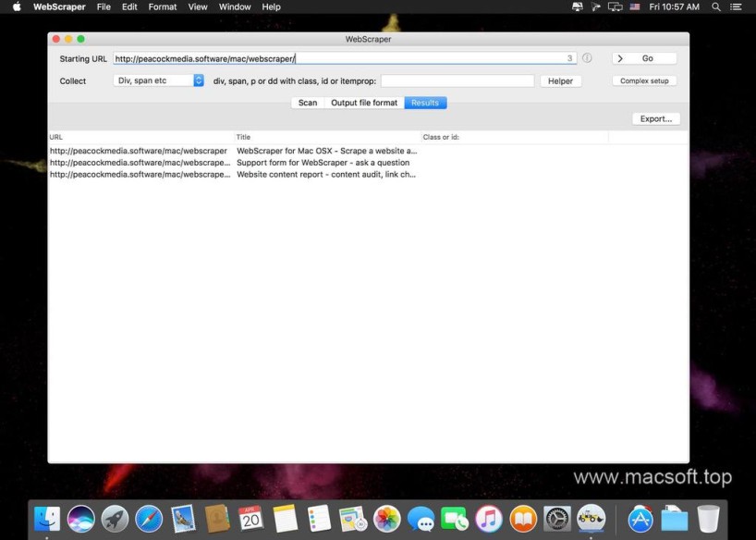
Task: Open Safari from the dock
Action: pyautogui.click(x=149, y=519)
